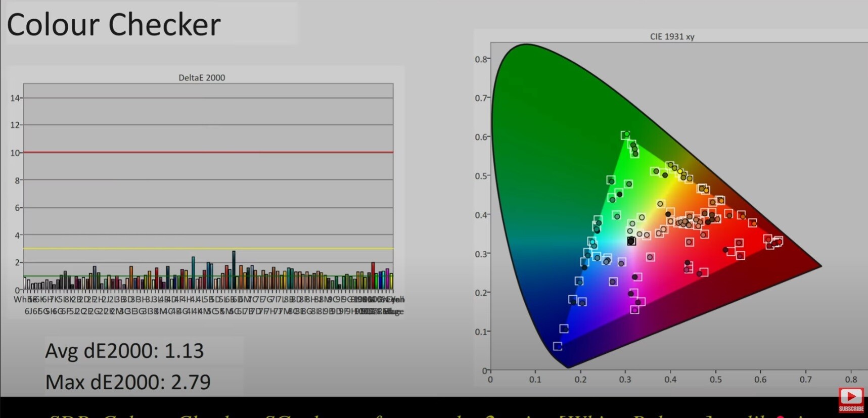Click the 6 label on the DeltaE axis
868x418 pixels.
17,208
